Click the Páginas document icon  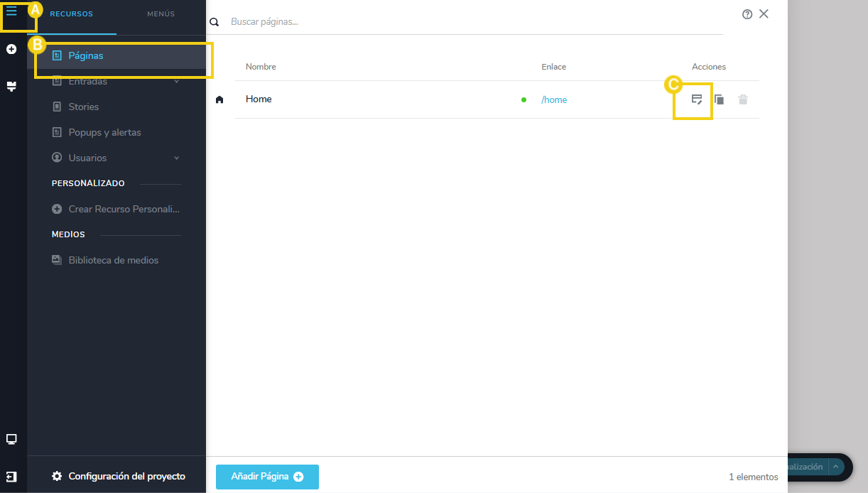(57, 55)
